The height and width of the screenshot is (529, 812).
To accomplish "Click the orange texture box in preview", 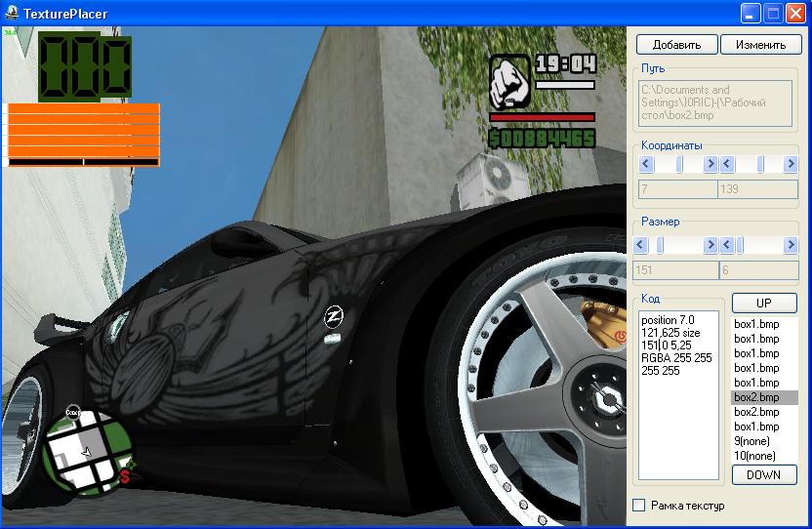I will [x=83, y=135].
